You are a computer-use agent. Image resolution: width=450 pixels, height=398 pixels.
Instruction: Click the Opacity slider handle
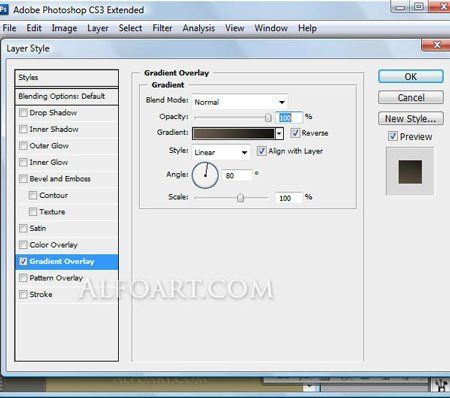[x=268, y=117]
